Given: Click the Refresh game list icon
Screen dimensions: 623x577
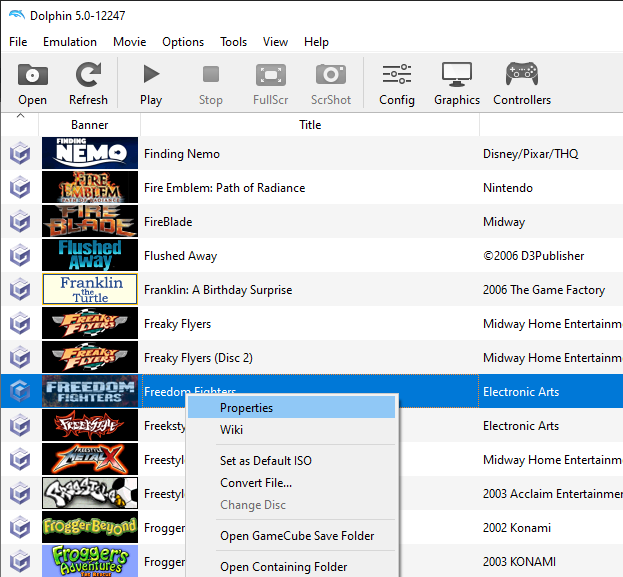Looking at the screenshot, I should pos(88,74).
